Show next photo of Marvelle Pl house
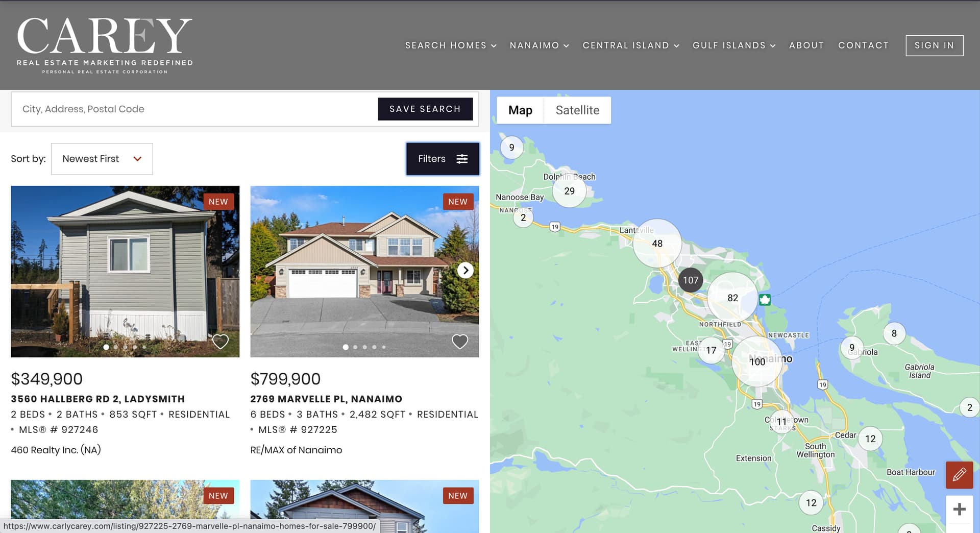This screenshot has height=533, width=980. click(465, 270)
